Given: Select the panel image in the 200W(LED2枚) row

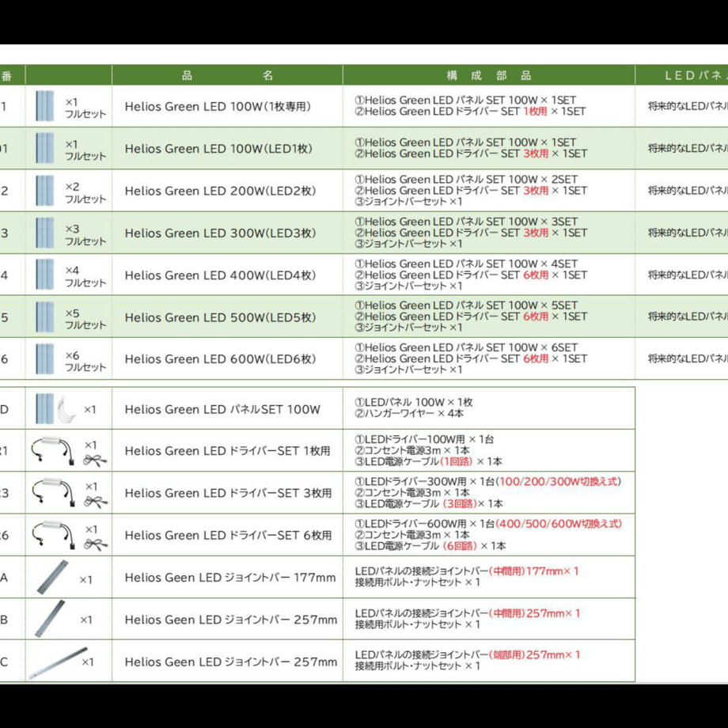Looking at the screenshot, I should 44,191.
